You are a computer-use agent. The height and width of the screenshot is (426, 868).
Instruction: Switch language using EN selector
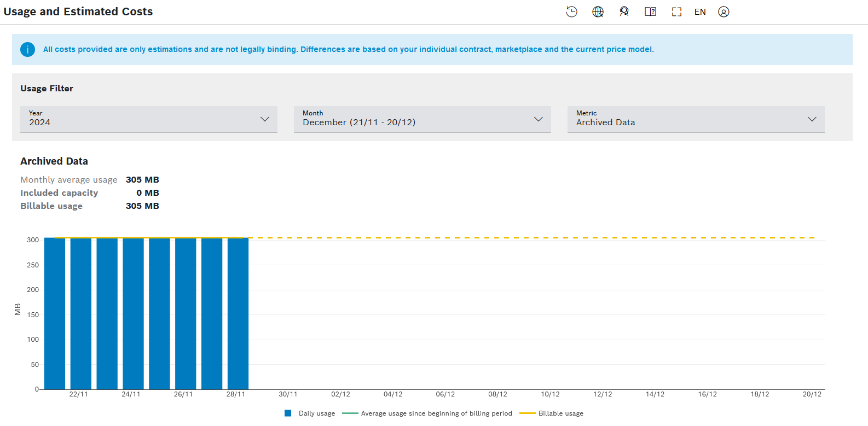[700, 11]
